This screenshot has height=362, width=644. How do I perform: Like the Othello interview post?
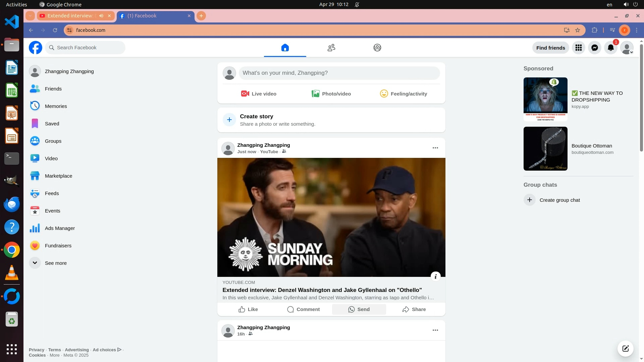(248, 309)
